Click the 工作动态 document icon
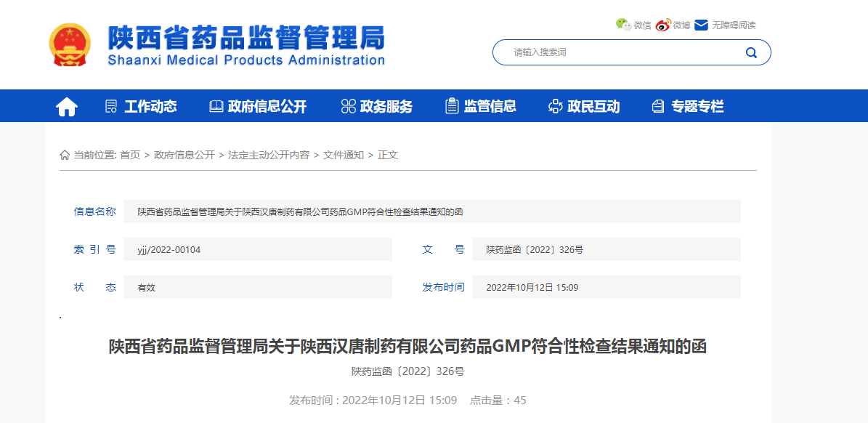 111,106
